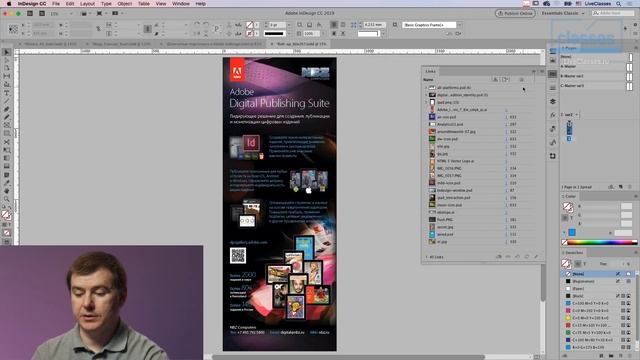This screenshot has width=640, height=360.
Task: Click the Stock (St) icon in app bar
Action: pyautogui.click(x=42, y=13)
